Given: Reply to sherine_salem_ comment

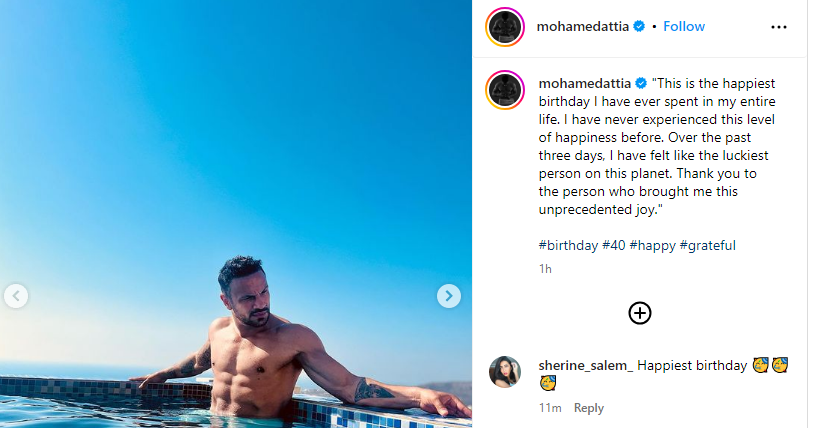Looking at the screenshot, I should [589, 408].
